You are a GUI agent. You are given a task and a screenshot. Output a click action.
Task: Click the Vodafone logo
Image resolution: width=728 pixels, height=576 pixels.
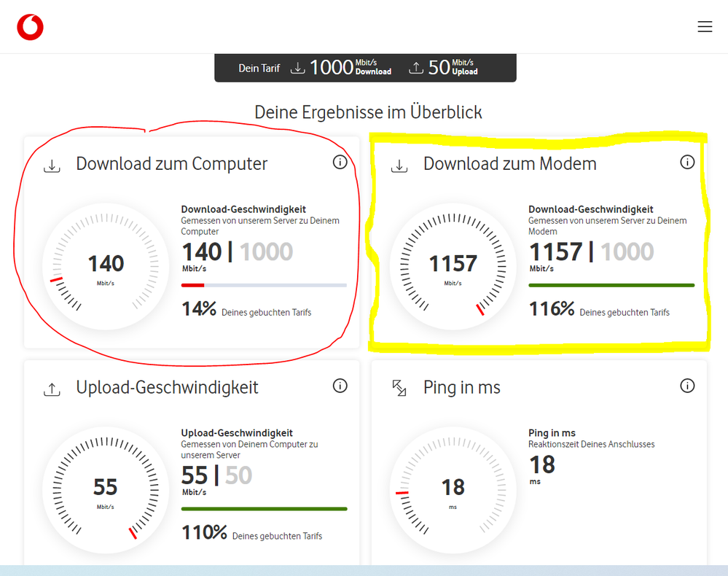[x=30, y=26]
